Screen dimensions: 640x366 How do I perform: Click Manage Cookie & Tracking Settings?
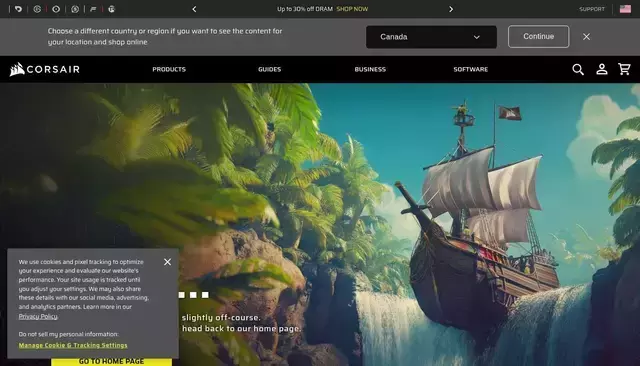coord(73,345)
